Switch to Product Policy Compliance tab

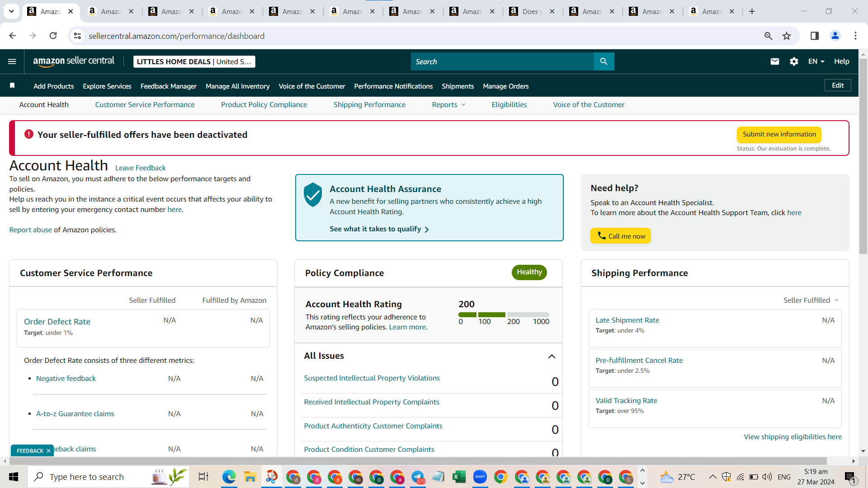coord(264,105)
